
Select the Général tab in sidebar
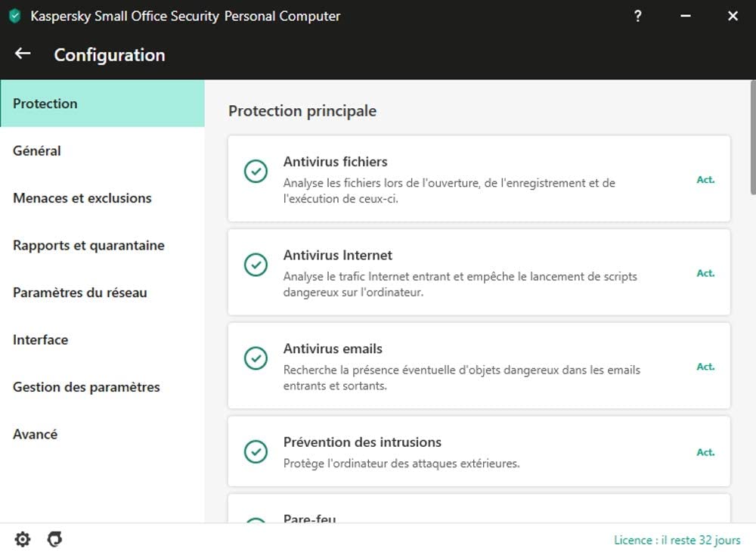coord(37,151)
